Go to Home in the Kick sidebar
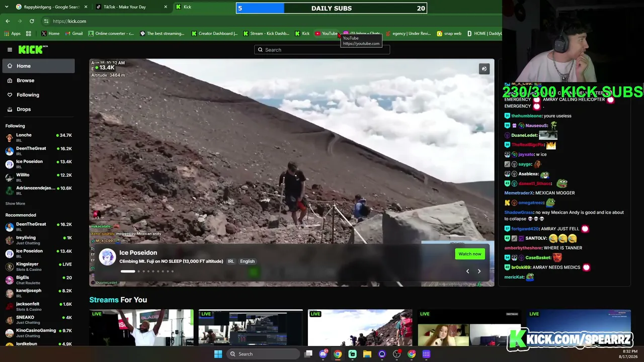644x362 pixels. (38, 66)
